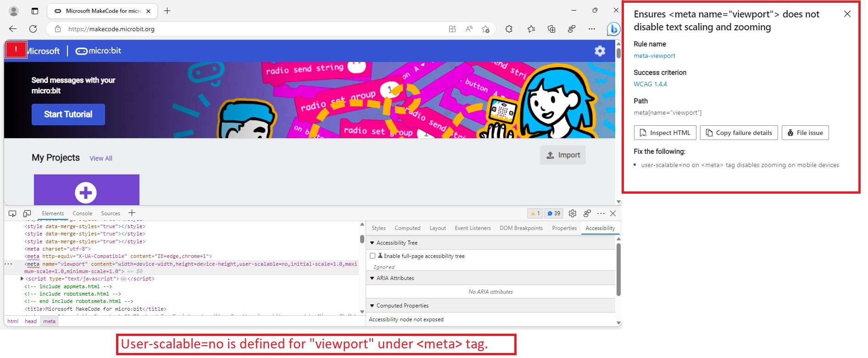This screenshot has height=358, width=868.
Task: Click the 39 issues badge
Action: coord(554,213)
